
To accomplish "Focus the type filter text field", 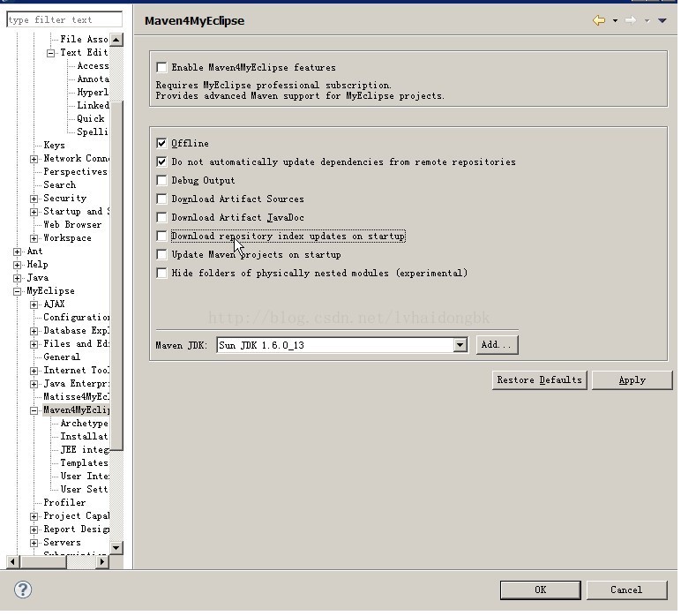I will 64,19.
